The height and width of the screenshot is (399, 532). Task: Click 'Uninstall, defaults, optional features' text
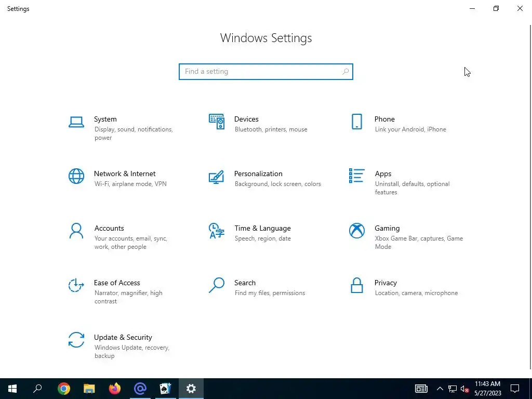[x=412, y=188]
